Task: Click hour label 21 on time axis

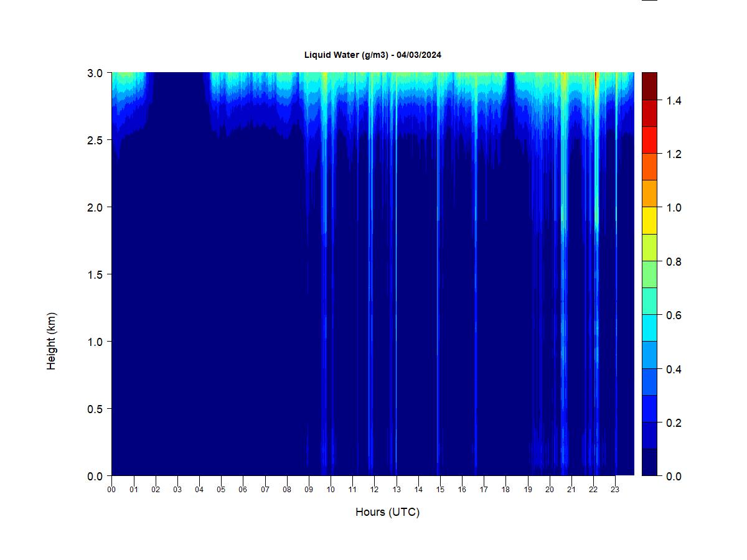Action: click(x=571, y=490)
